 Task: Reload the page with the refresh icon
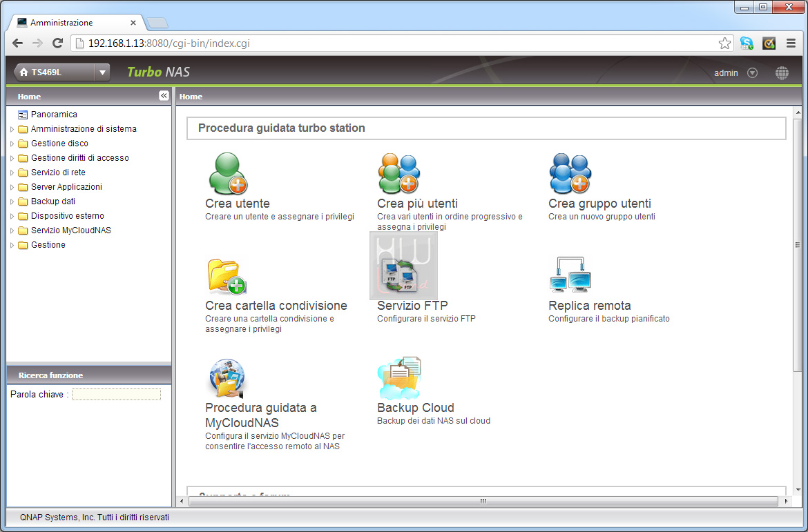click(58, 43)
